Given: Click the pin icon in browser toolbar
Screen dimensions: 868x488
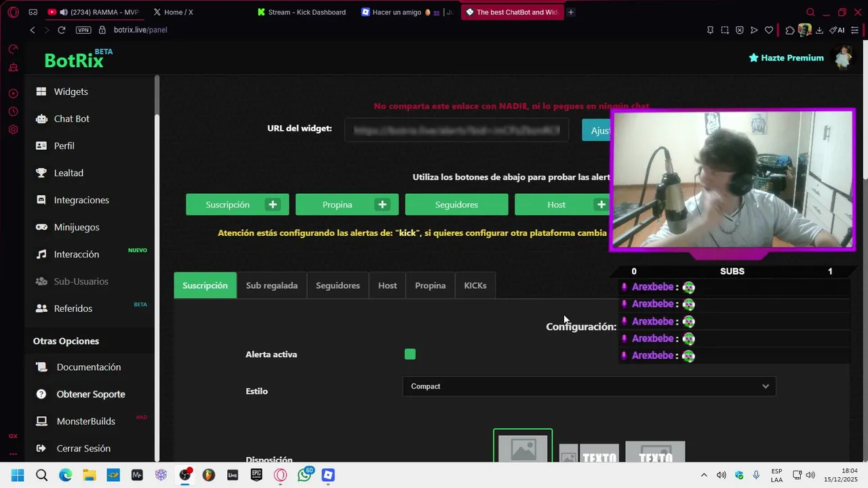Looking at the screenshot, I should [710, 30].
